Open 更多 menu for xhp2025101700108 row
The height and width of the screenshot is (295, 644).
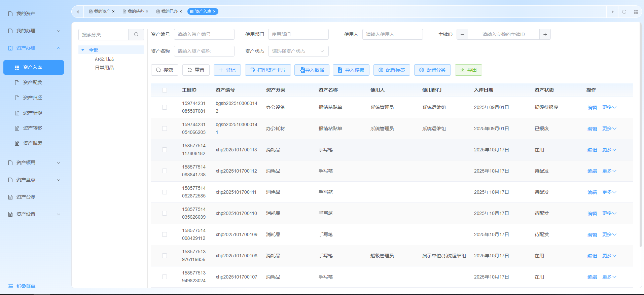point(609,256)
